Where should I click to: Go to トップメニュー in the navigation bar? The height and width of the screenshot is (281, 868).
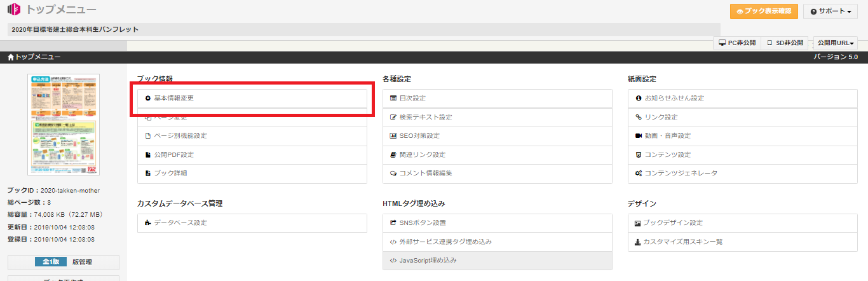point(34,57)
